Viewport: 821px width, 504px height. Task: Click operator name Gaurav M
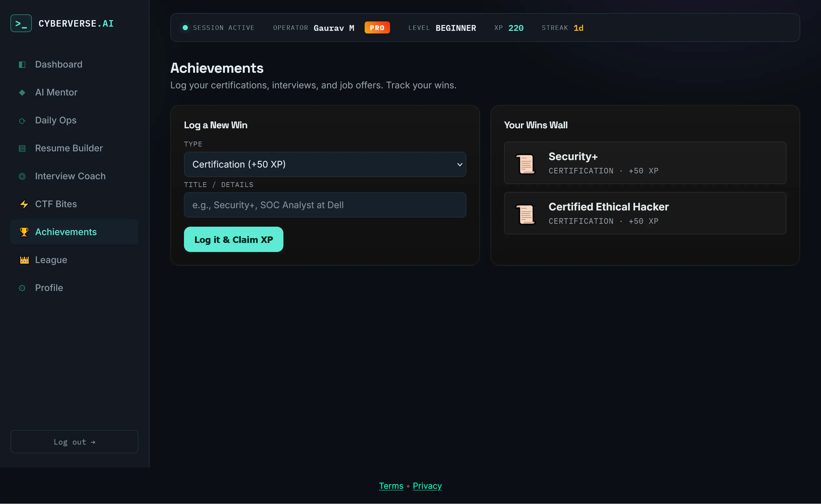point(334,28)
